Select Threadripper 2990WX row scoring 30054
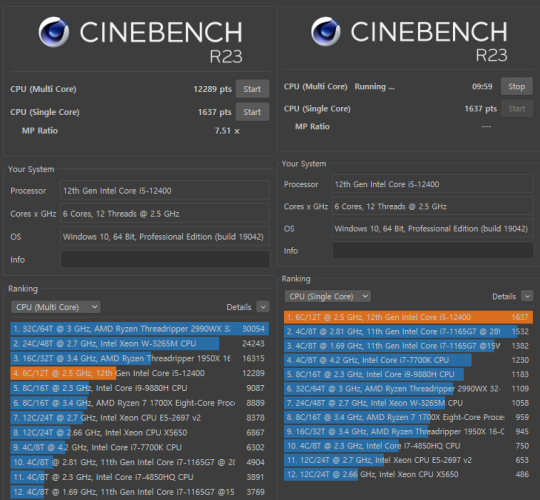Image resolution: width=540 pixels, height=500 pixels. click(x=139, y=329)
